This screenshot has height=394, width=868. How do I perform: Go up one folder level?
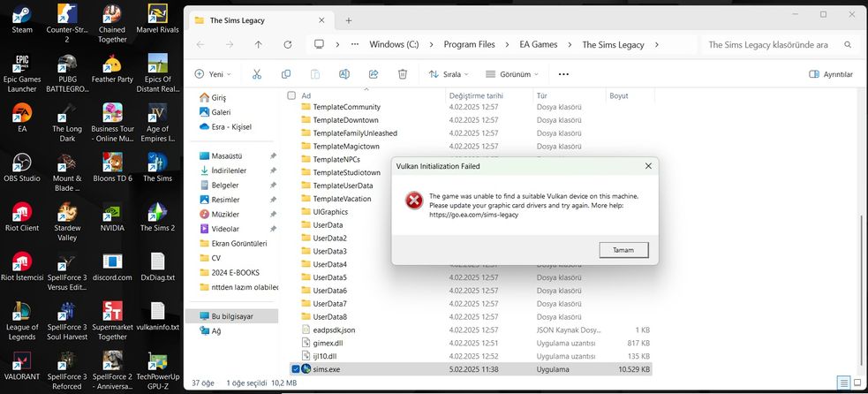259,45
